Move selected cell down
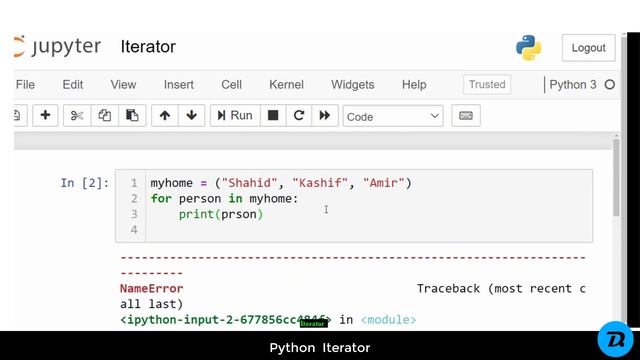This screenshot has width=640, height=360. (191, 116)
